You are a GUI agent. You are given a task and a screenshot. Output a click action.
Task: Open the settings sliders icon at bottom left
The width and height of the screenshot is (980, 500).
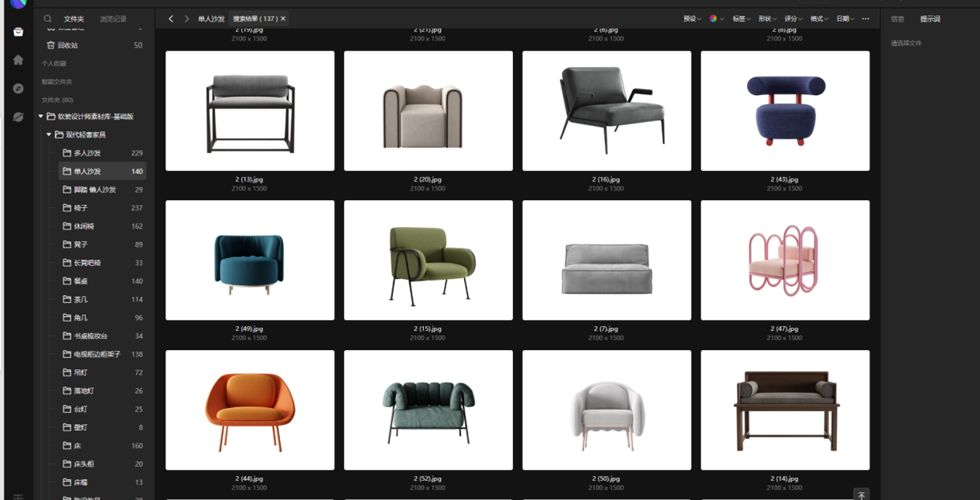19,496
